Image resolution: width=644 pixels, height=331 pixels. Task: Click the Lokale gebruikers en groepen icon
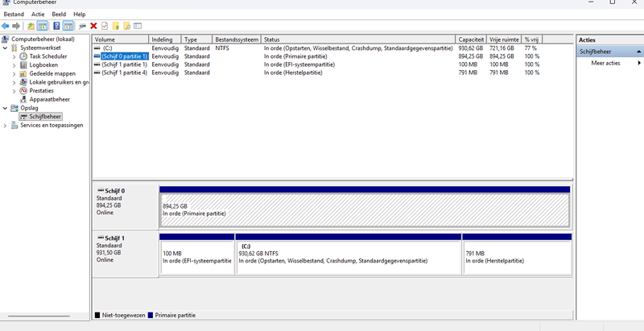pyautogui.click(x=24, y=82)
